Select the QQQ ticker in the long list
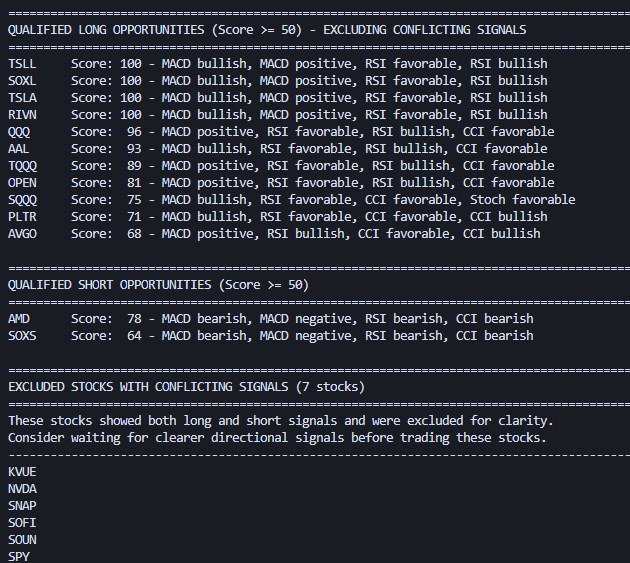This screenshot has width=630, height=563. (19, 132)
